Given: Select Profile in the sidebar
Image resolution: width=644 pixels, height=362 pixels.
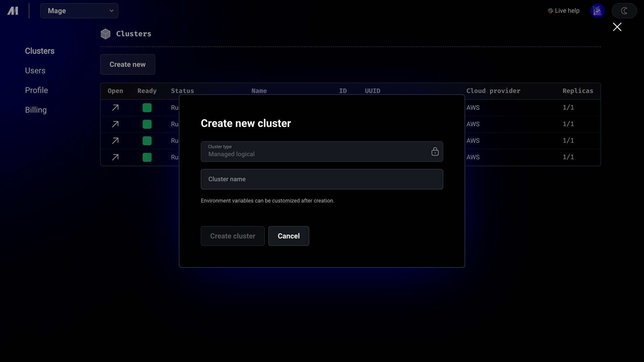Looking at the screenshot, I should tap(37, 90).
